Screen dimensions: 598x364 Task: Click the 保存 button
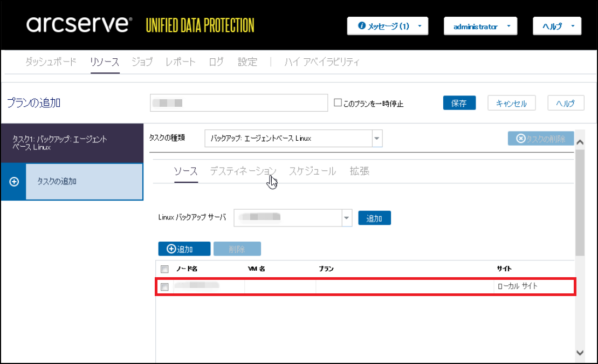click(459, 103)
